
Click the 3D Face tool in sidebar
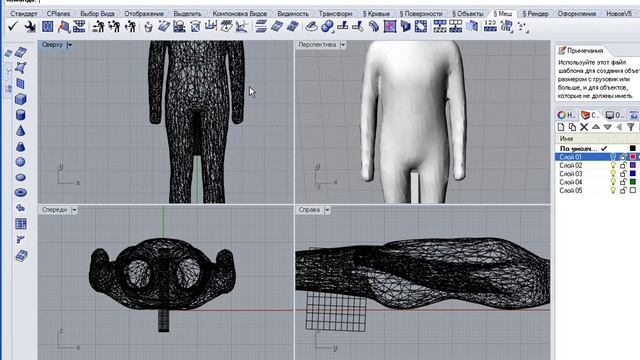[20, 67]
